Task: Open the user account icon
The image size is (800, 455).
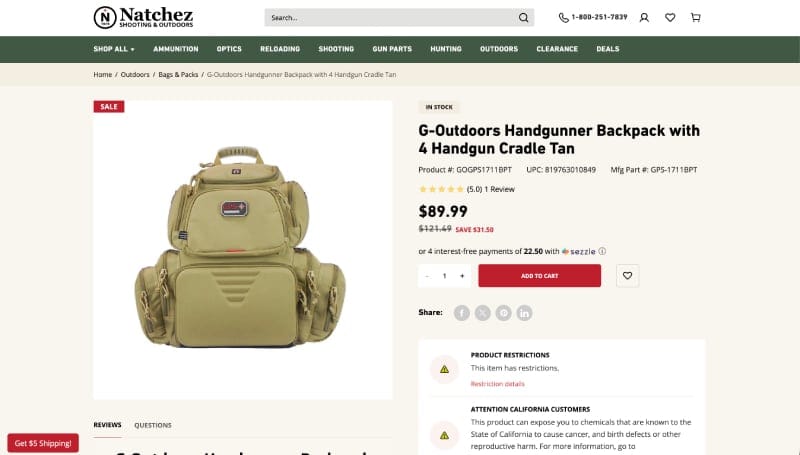Action: pos(644,18)
